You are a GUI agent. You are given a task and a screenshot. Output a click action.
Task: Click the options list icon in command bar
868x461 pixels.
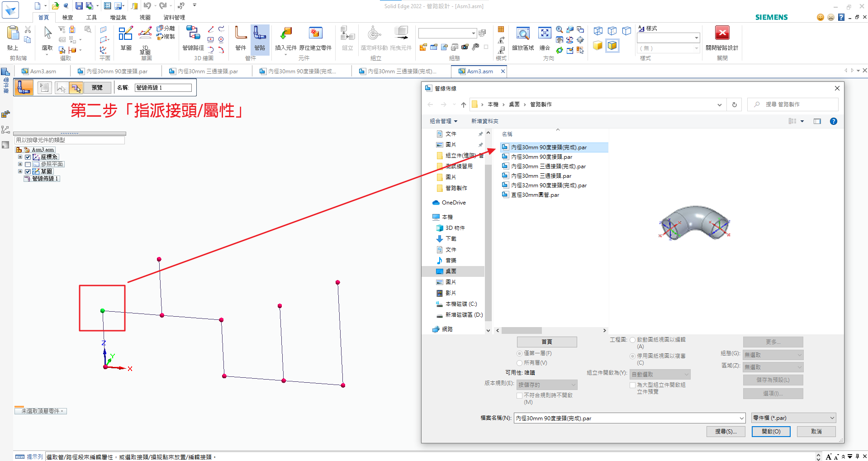click(44, 87)
